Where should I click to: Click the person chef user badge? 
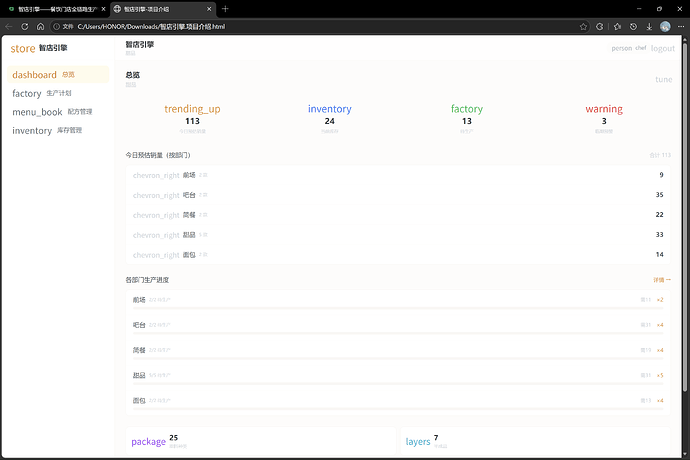point(629,48)
